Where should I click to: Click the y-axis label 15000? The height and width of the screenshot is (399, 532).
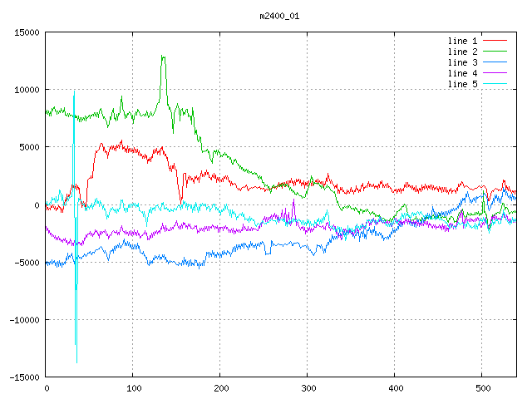point(27,32)
